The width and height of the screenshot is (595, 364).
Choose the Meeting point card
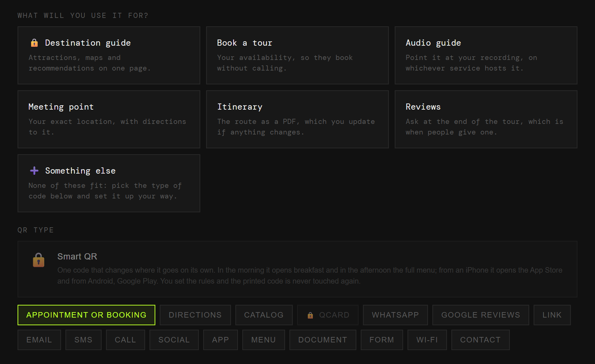pos(109,119)
